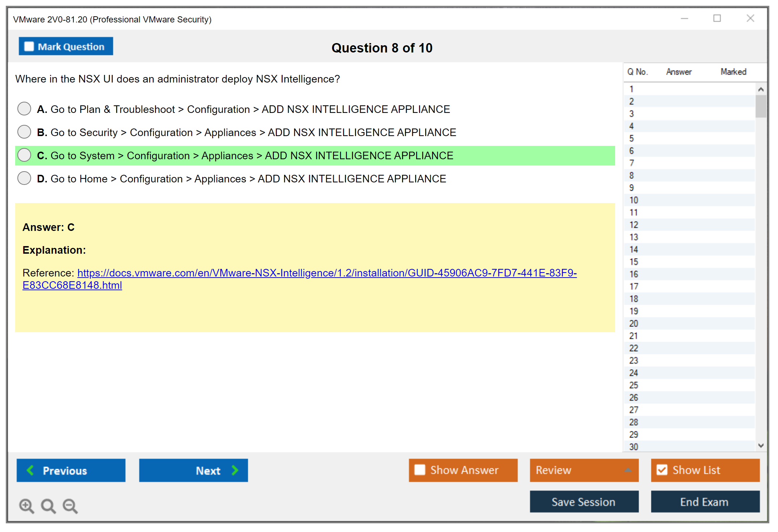Expand the Review dropdown arrow
Viewport: 778px width, 532px height.
pos(628,470)
